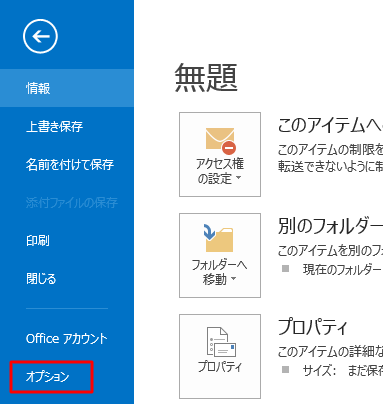Click the 別のフォルダー heading text
The image size is (383, 404).
coord(330,226)
